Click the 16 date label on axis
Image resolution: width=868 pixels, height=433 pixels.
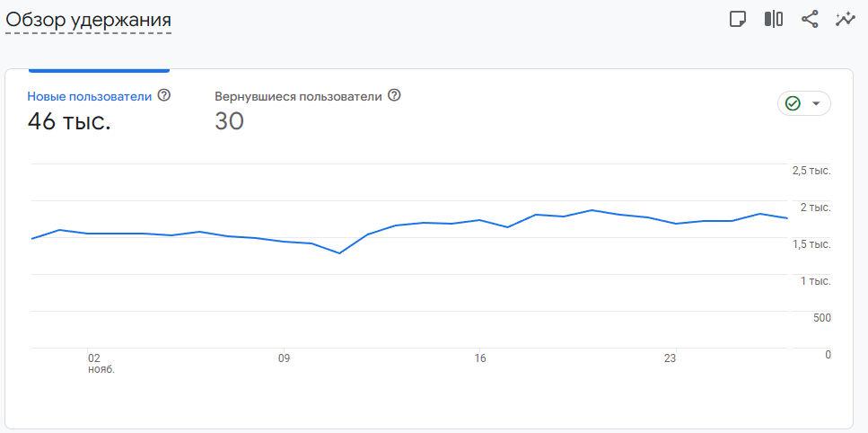click(480, 358)
